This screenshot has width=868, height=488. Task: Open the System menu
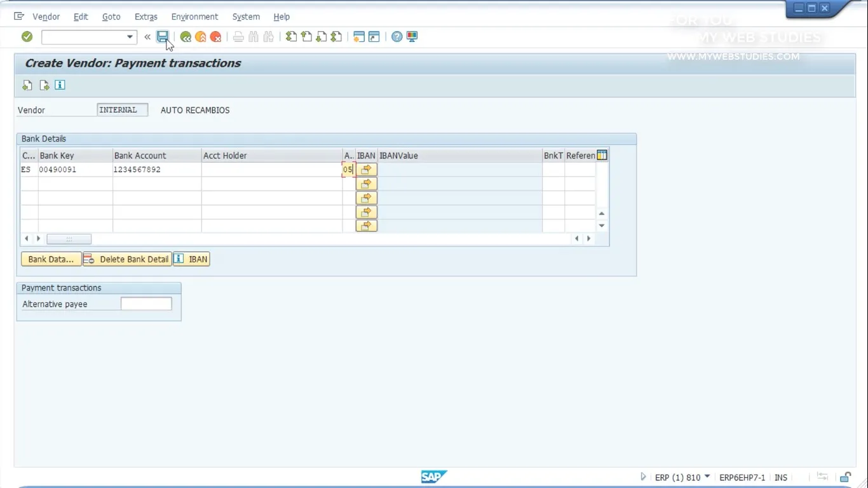(246, 17)
